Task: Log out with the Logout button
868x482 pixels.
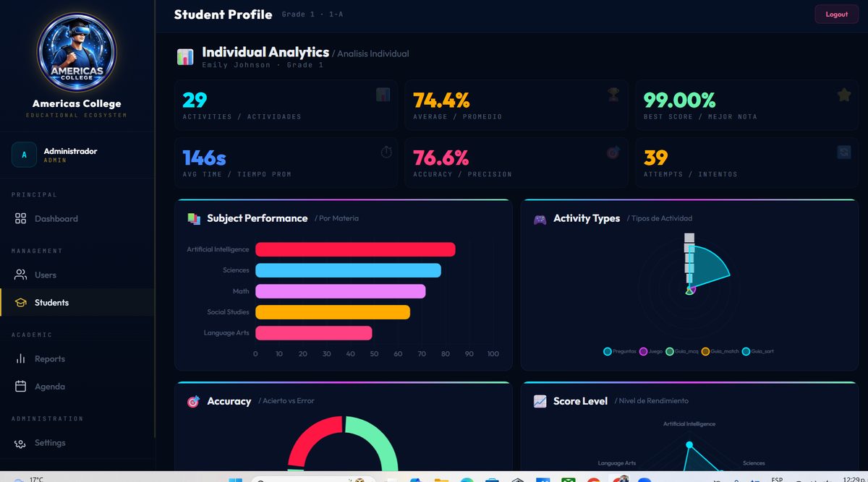Action: click(x=837, y=14)
